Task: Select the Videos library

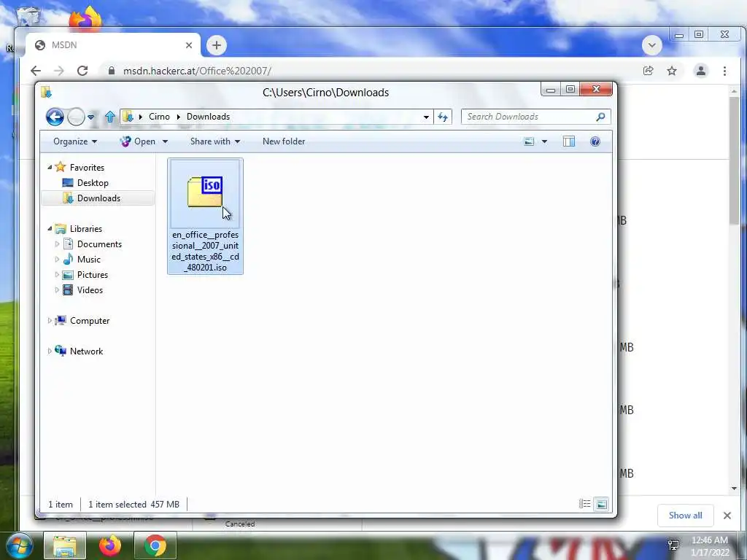Action: click(90, 290)
